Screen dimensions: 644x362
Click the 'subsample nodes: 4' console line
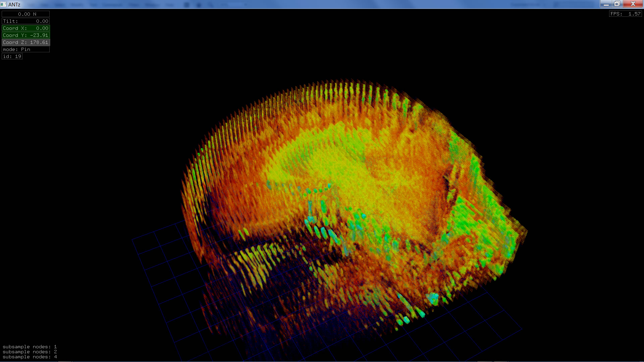coord(30,357)
